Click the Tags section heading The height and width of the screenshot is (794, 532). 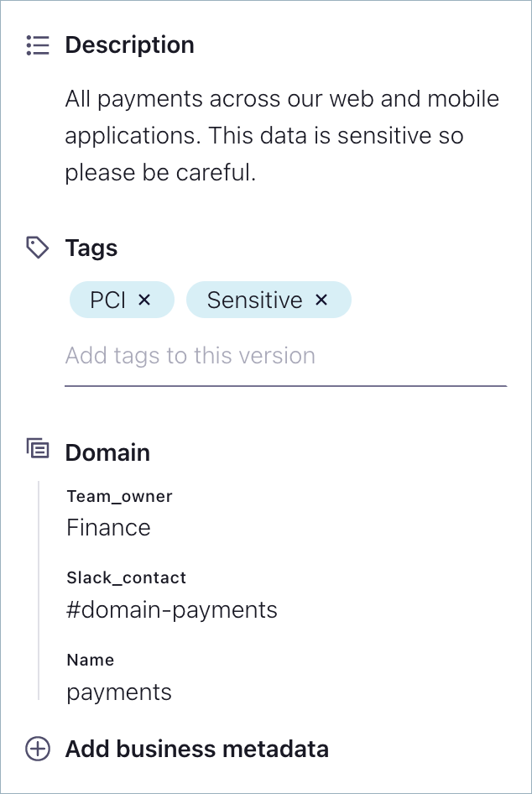[91, 248]
